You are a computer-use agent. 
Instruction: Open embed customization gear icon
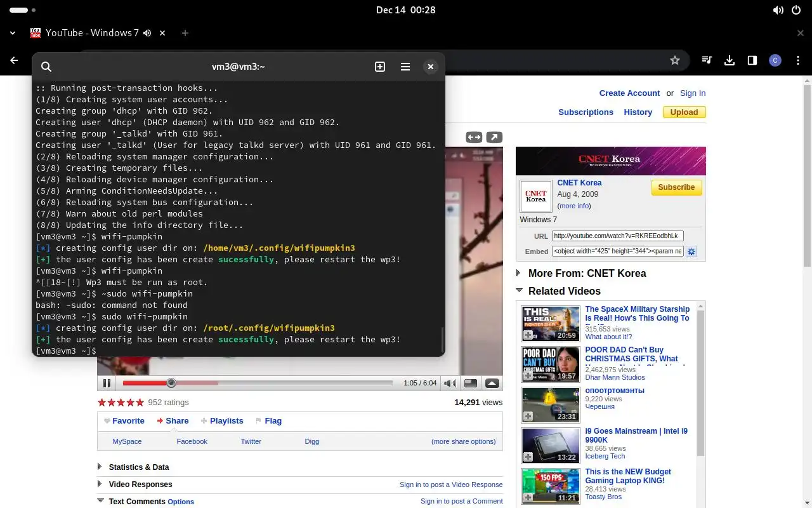[x=691, y=251]
